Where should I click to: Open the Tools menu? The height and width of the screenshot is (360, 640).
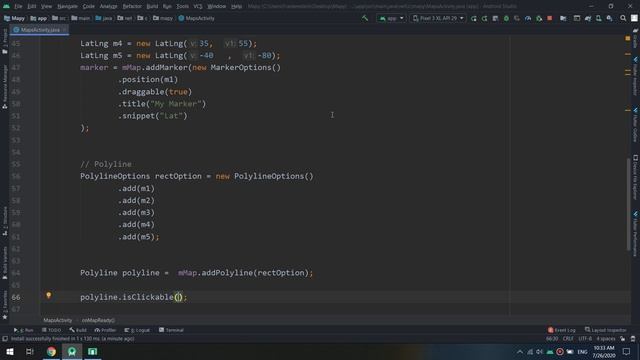coord(182,7)
